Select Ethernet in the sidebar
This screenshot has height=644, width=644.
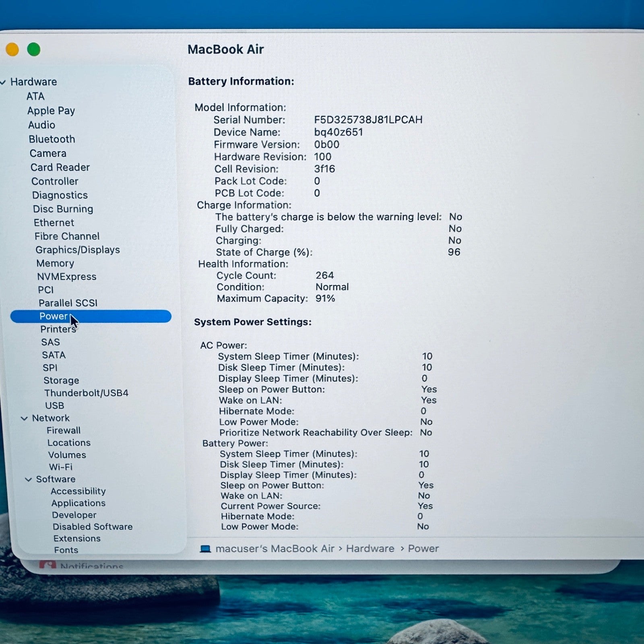pyautogui.click(x=54, y=223)
